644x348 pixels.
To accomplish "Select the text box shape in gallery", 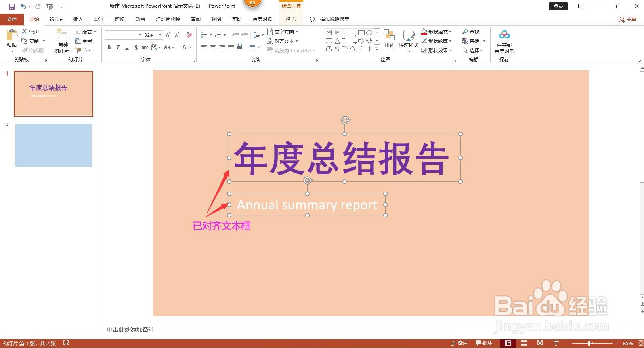I will point(329,32).
